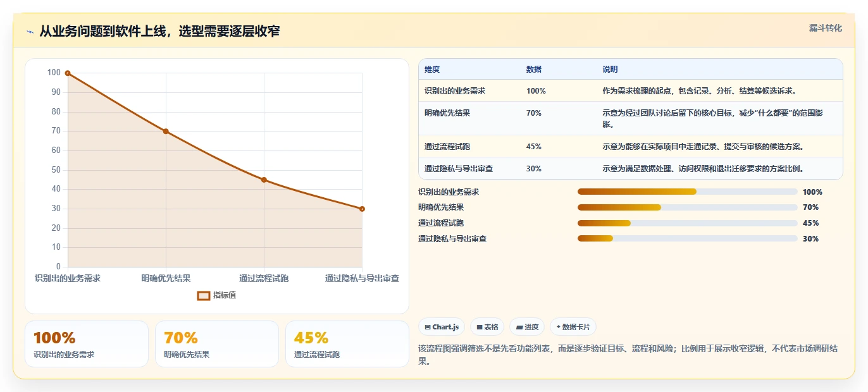Click the 45% value beside the progress bar
868x392 pixels.
click(810, 223)
